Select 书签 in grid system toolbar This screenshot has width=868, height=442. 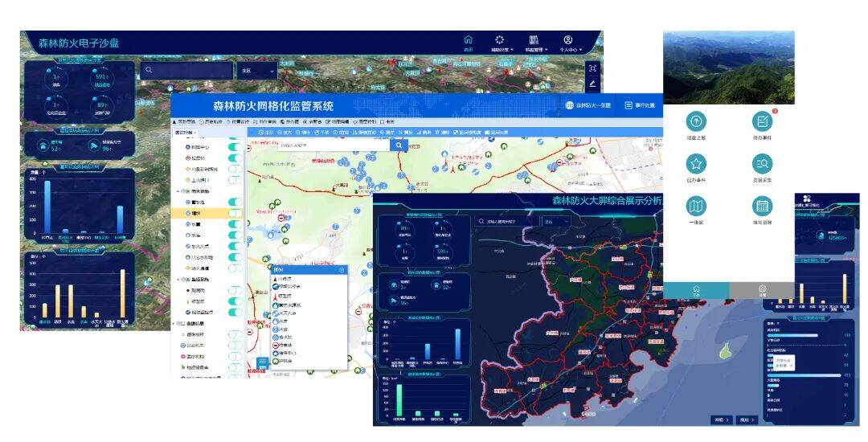coord(387,121)
